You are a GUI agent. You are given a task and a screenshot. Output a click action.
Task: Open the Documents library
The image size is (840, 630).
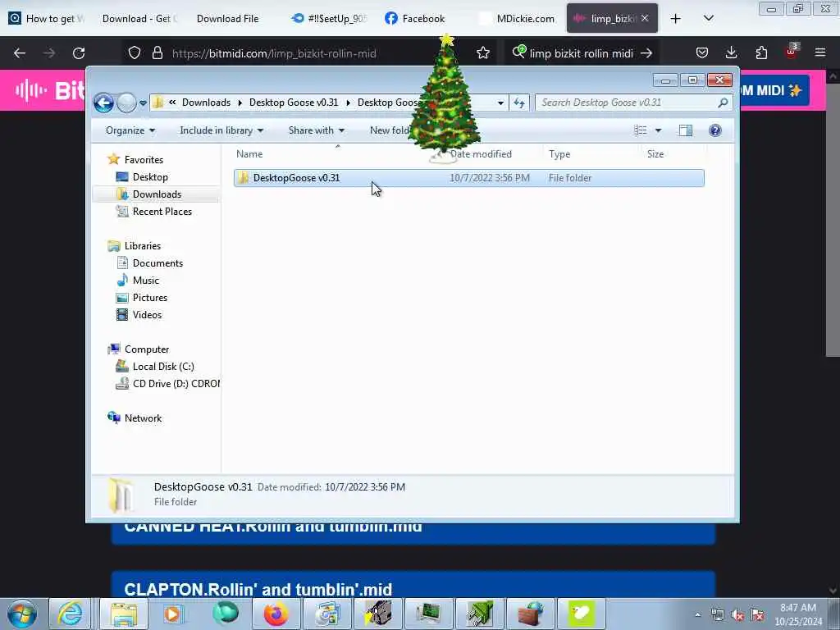point(157,263)
